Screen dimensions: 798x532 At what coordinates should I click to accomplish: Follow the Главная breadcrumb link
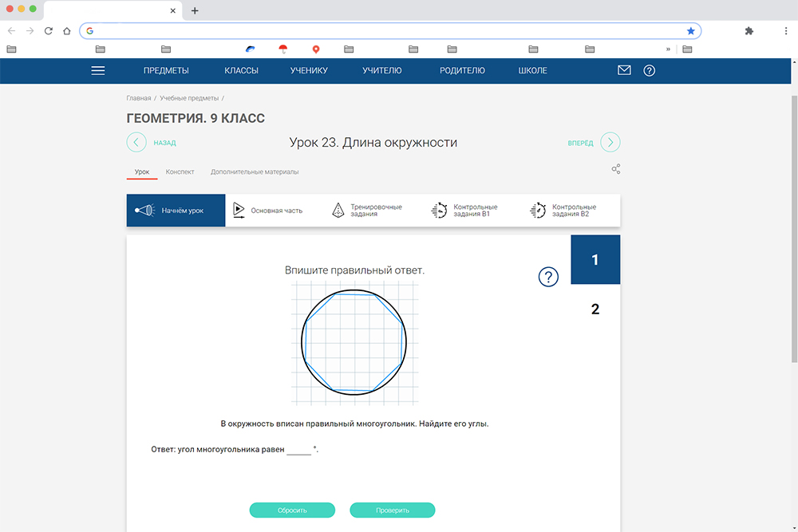(x=138, y=98)
